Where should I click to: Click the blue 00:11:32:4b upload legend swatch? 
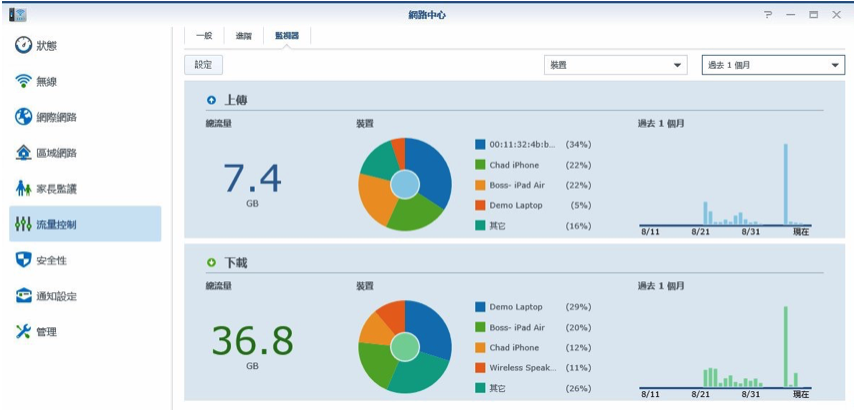click(480, 144)
